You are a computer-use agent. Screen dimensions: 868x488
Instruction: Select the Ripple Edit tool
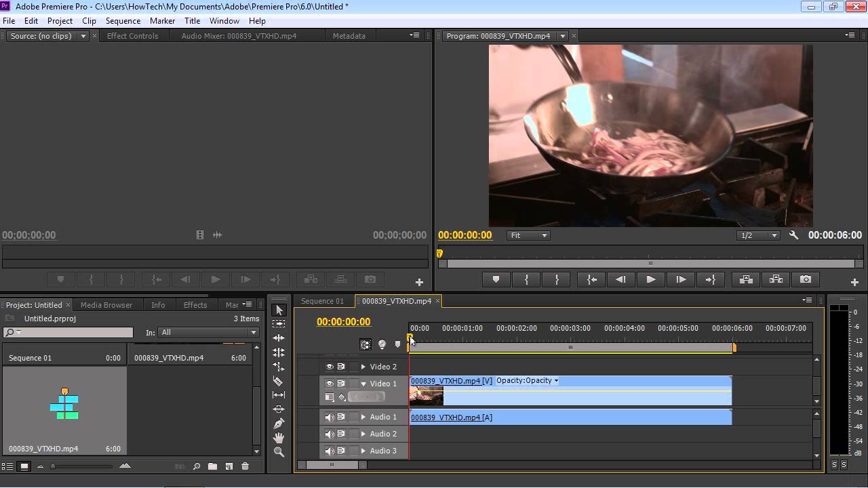(279, 338)
